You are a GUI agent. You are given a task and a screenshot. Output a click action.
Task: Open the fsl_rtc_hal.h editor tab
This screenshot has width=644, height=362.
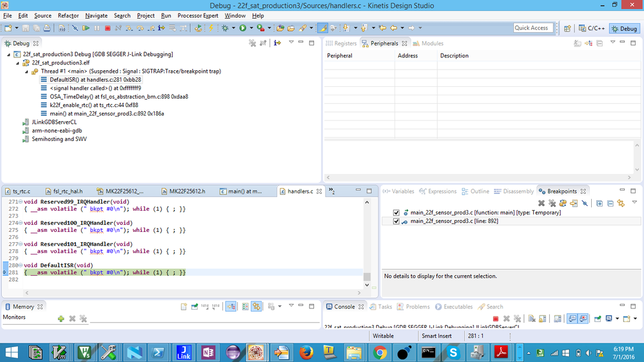tap(64, 191)
